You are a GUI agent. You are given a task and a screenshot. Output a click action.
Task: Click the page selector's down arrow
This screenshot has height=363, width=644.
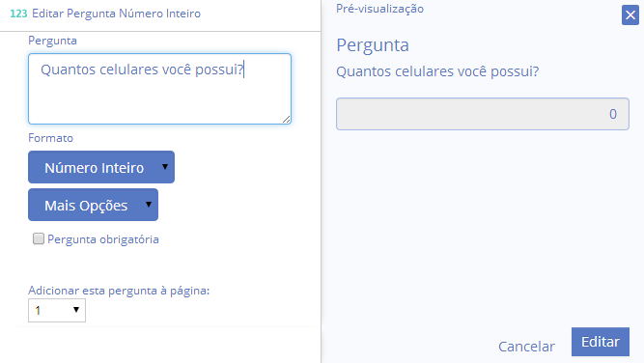pos(76,310)
